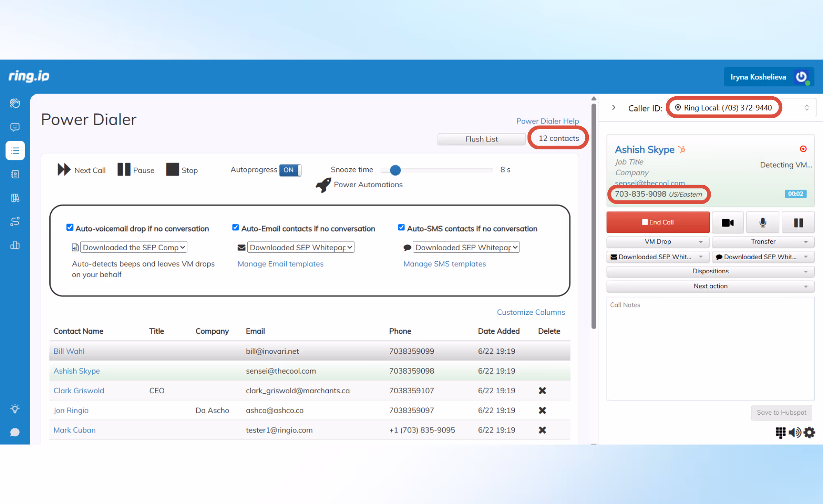Viewport: 823px width, 504px height.
Task: Open the Caller ID Ring Local dropdown
Action: click(742, 108)
